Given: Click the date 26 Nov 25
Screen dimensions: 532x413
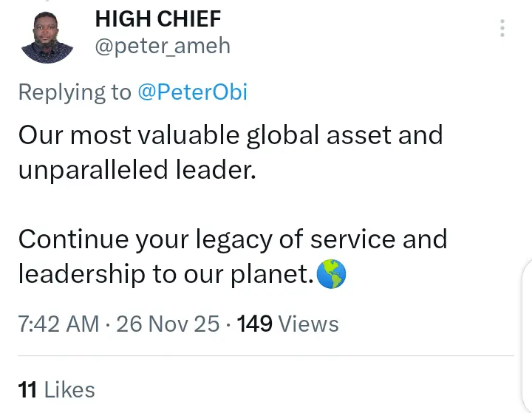Looking at the screenshot, I should [x=168, y=324].
